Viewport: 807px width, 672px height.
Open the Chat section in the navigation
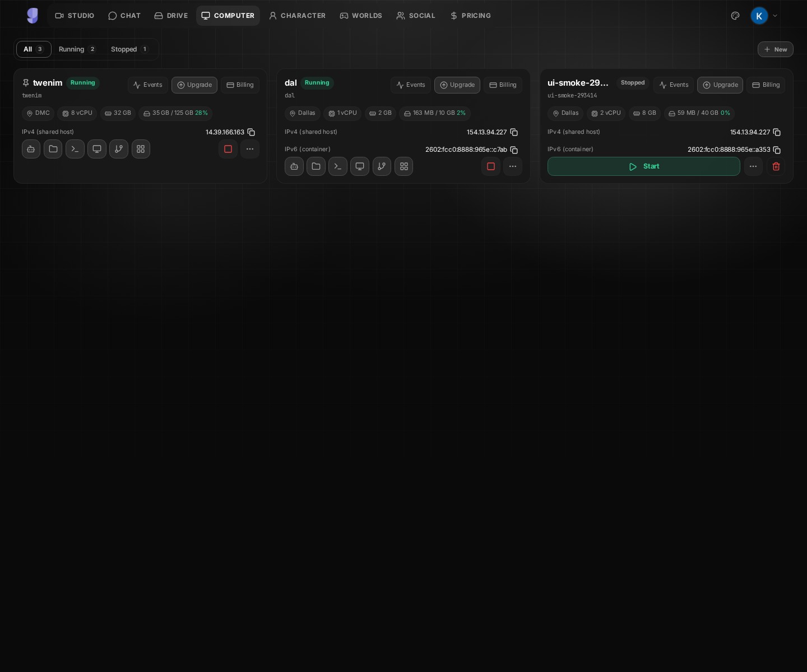click(124, 16)
